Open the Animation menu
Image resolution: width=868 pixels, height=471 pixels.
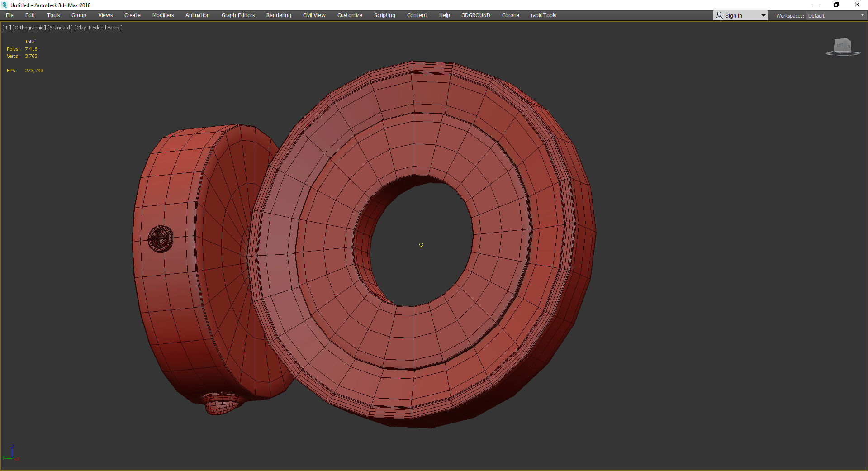pos(198,15)
